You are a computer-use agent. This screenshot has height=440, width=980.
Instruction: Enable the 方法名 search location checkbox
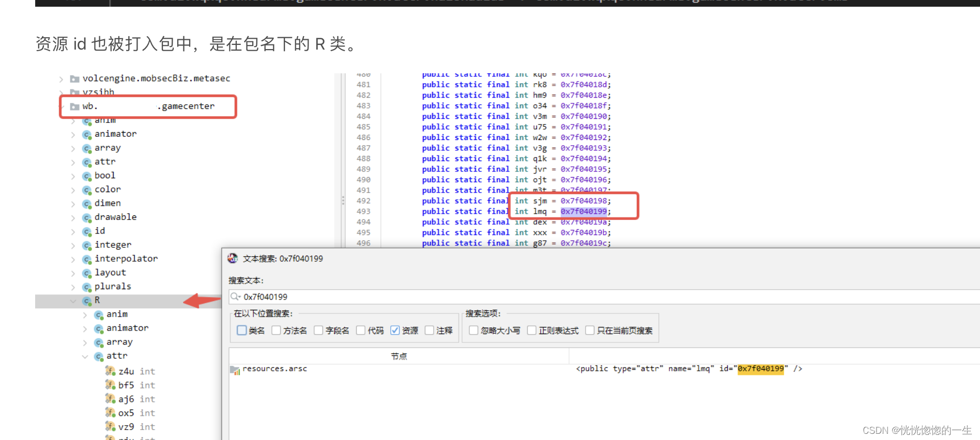coord(276,330)
